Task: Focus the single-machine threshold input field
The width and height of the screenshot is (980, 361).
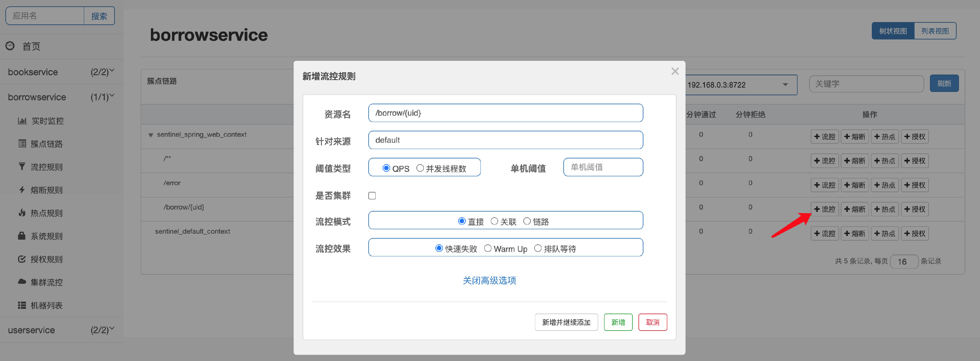Action: tap(603, 167)
